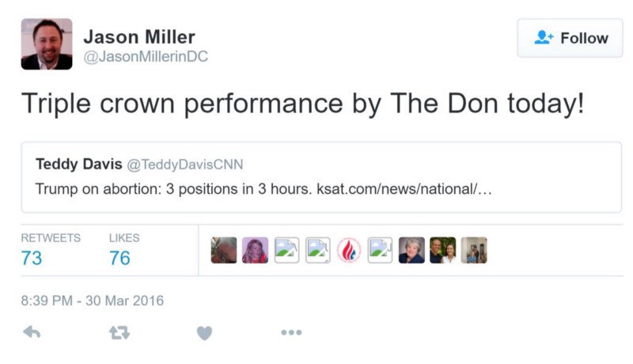633x364 pixels.
Task: Click the red flame logo avatar
Action: [x=349, y=250]
